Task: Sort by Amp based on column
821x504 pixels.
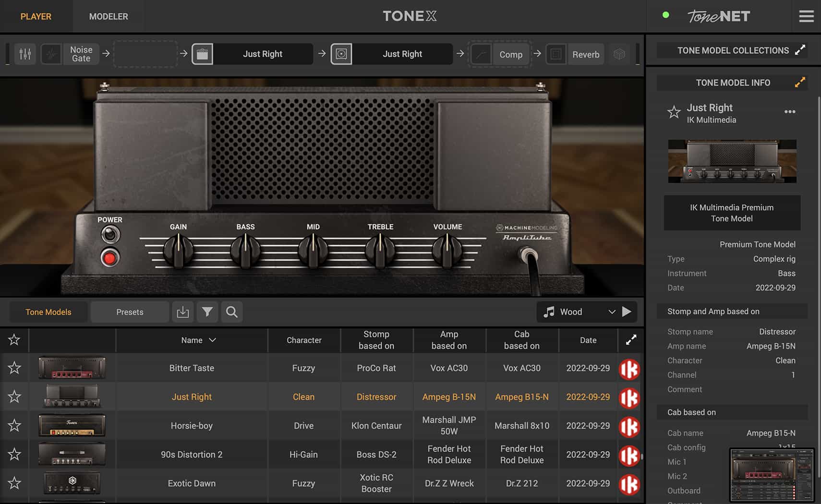Action: tap(449, 340)
